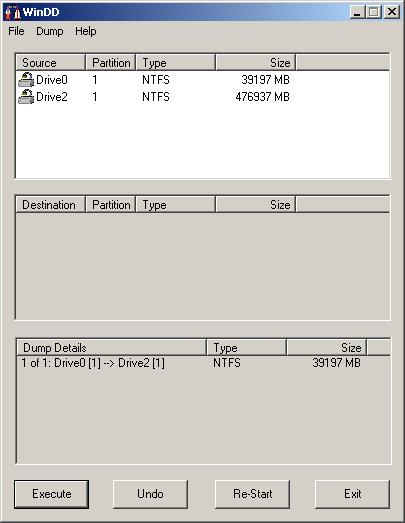Click the WinDD title bar app icon
The image size is (405, 523).
click(13, 12)
